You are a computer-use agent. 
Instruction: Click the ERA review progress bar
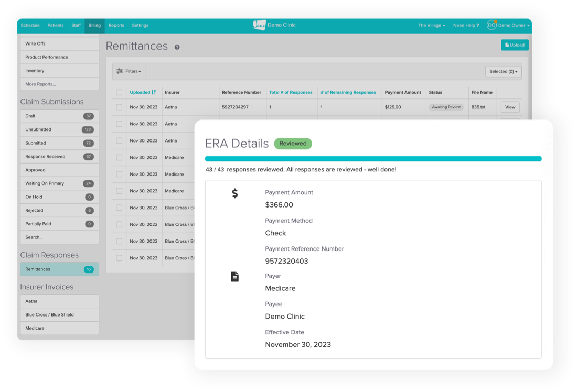pos(373,158)
